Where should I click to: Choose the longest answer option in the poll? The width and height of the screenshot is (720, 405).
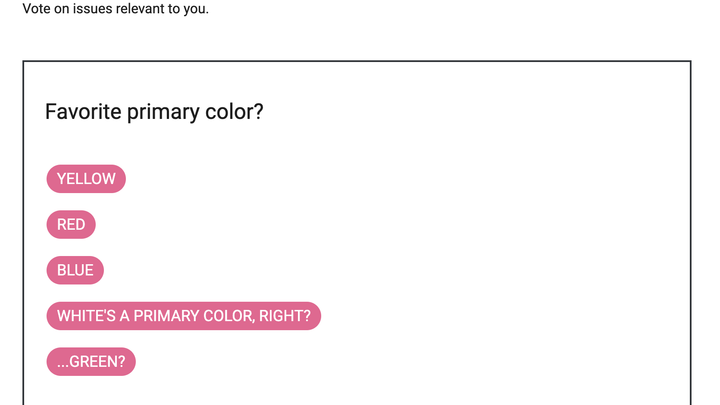coord(183,316)
